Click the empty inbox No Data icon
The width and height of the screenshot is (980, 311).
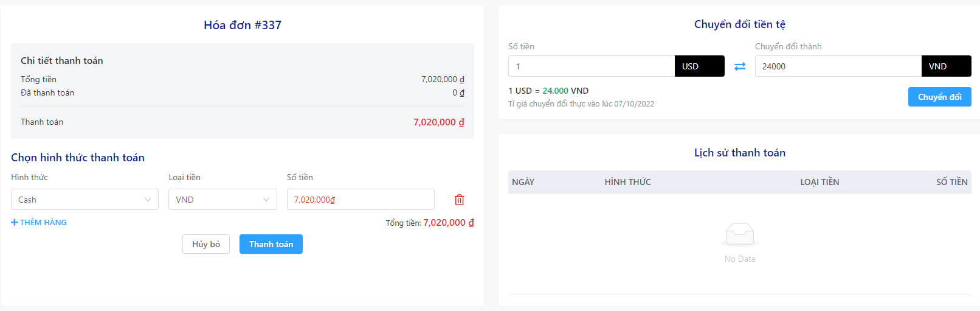(740, 235)
